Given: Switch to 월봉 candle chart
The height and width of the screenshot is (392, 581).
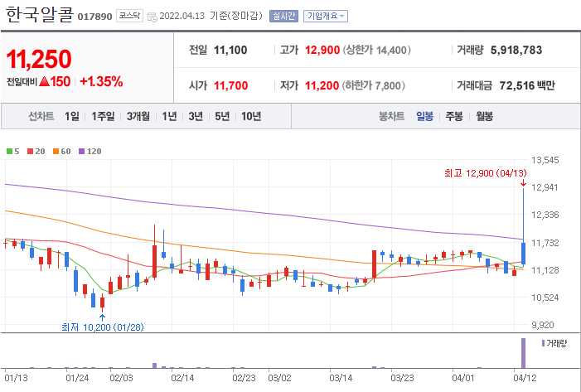Looking at the screenshot, I should 484,116.
